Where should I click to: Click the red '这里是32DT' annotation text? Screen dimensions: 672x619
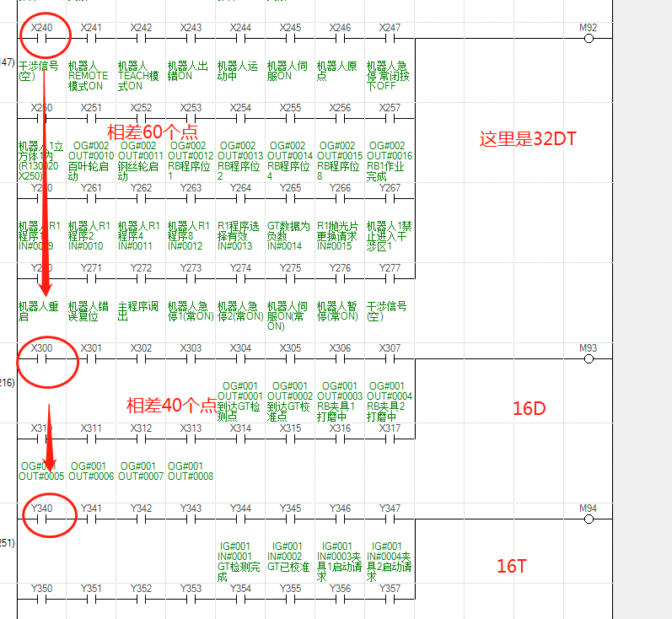point(528,140)
